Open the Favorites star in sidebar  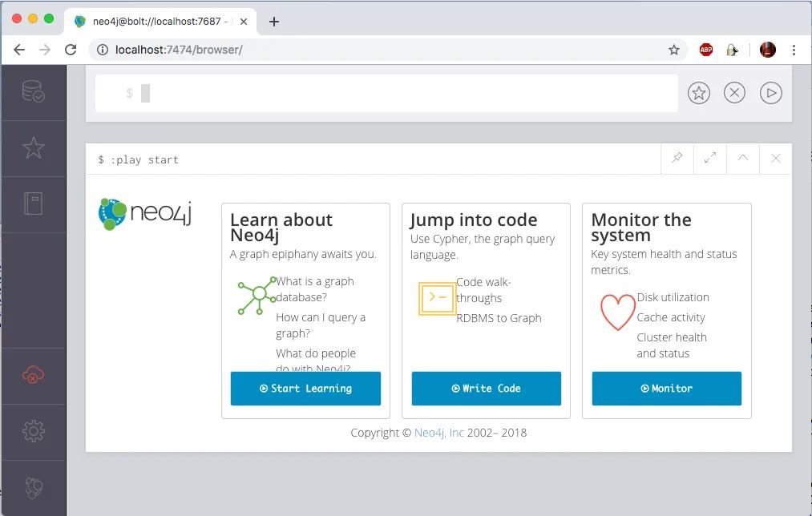click(x=33, y=148)
